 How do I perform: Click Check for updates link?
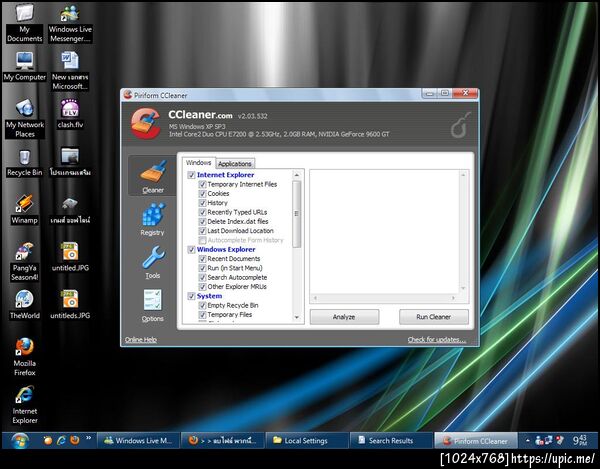point(437,340)
